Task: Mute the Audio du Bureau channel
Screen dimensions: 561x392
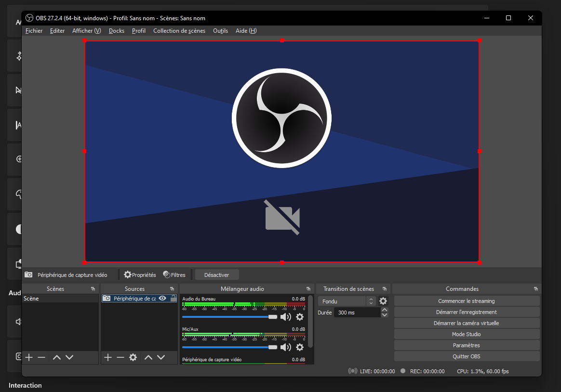Action: (286, 317)
